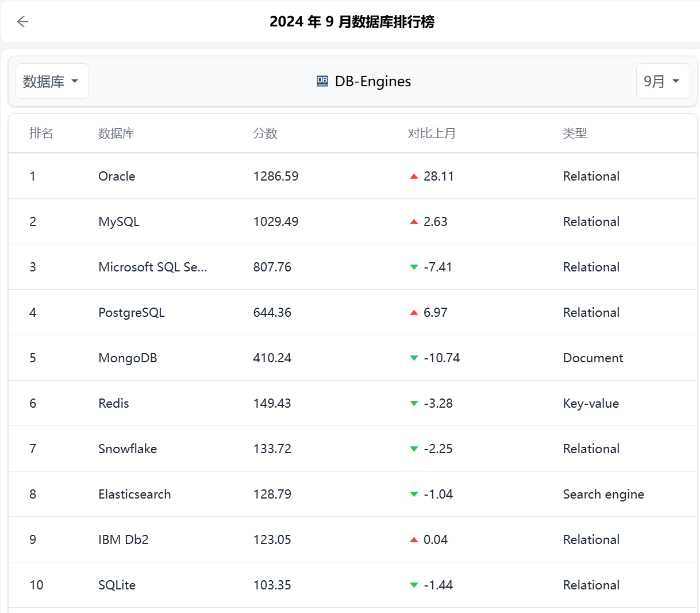The image size is (700, 613).
Task: Click the back arrow icon
Action: click(x=22, y=22)
